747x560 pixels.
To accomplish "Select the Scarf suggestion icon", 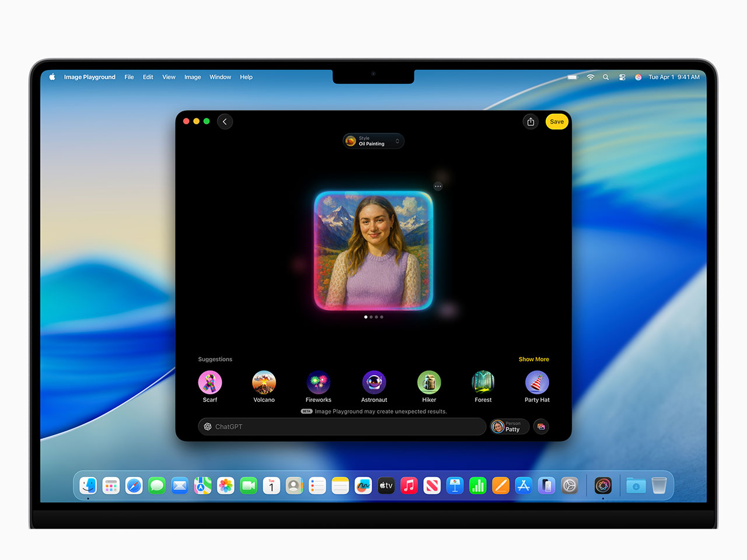I will point(210,383).
